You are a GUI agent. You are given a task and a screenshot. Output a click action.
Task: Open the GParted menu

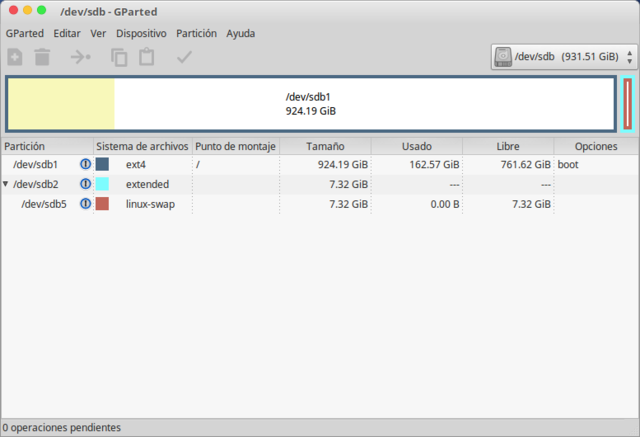coord(24,33)
